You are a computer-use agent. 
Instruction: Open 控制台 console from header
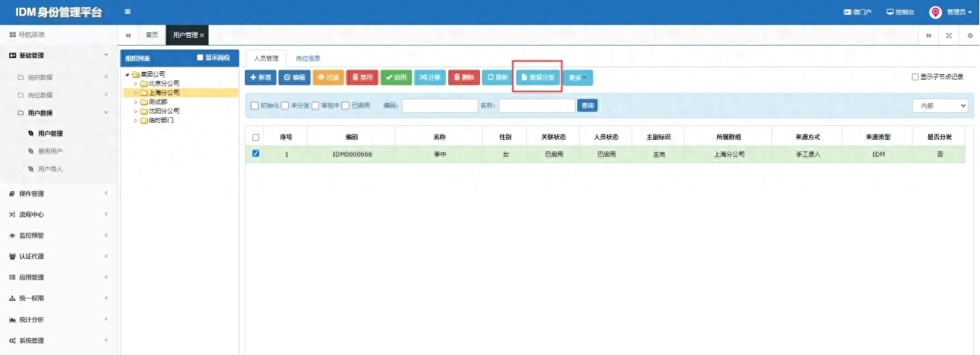point(900,12)
